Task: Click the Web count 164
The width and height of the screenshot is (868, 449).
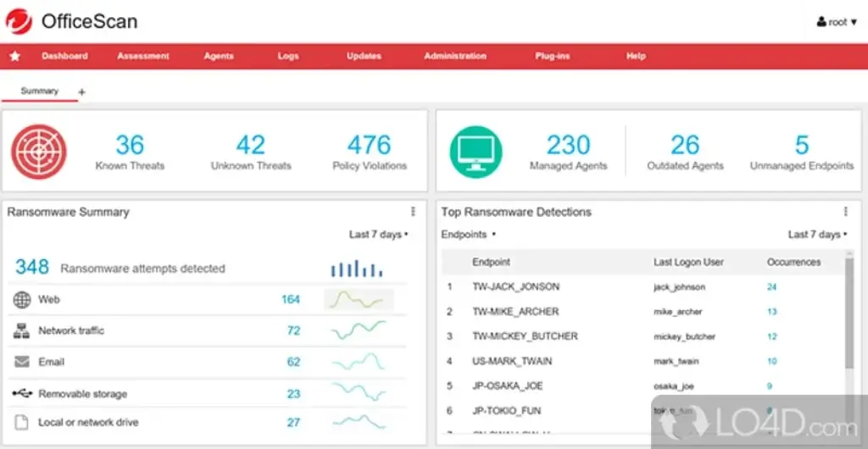Action: 291,300
